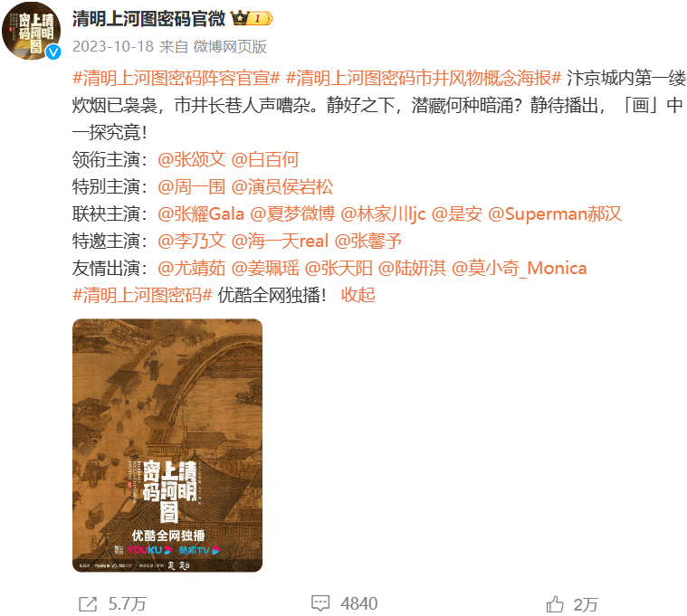Open hashtag #清明上河图密码市井风物概念海报#
Image resolution: width=687 pixels, height=616 pixels.
click(x=424, y=79)
